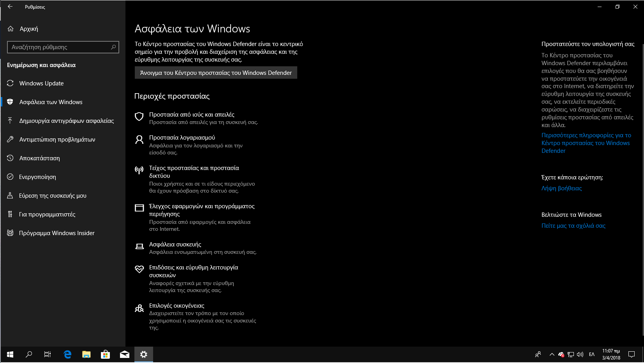Select Δημιουργία αντιγράφων ασφαλείας in the sidebar
The image size is (644, 363).
pos(63,120)
